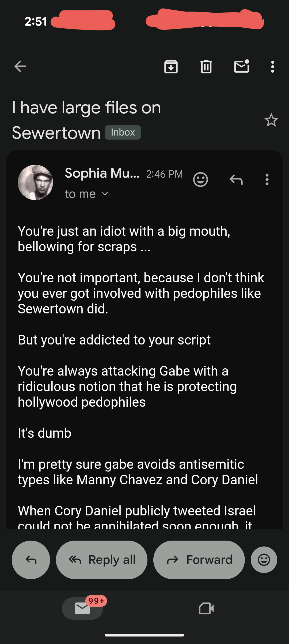Go back using the arrow icon

tap(20, 66)
